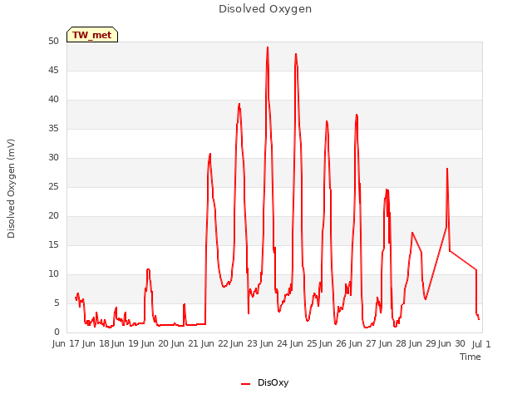Click the Jul 1 date label
This screenshot has height=399, width=532.
coord(481,344)
